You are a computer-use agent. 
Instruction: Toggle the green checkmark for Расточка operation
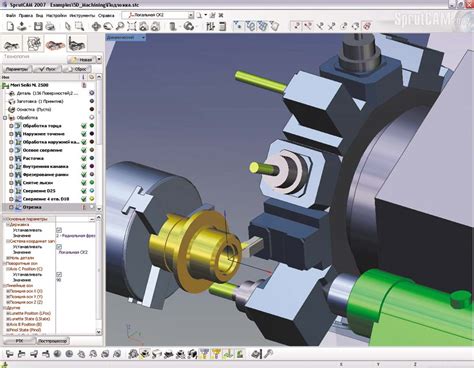tap(84, 158)
